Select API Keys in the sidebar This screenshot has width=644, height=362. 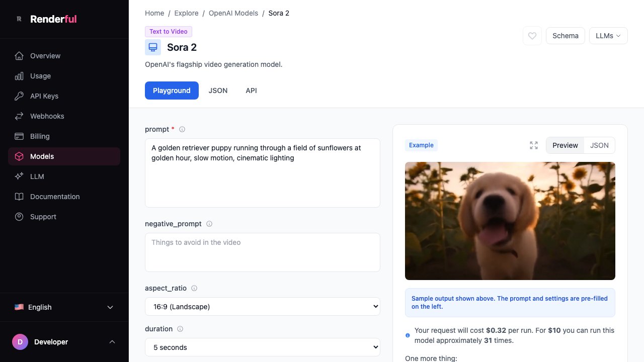(44, 96)
